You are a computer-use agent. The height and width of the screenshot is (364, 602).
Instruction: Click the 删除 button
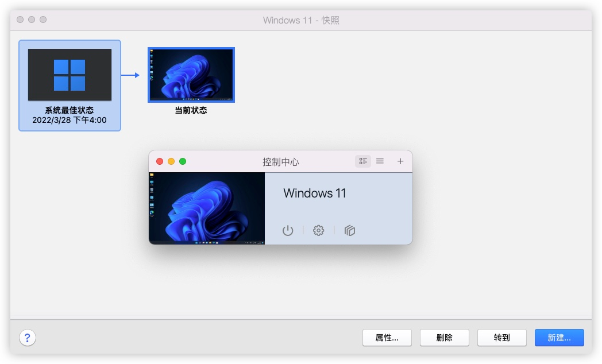(x=445, y=338)
